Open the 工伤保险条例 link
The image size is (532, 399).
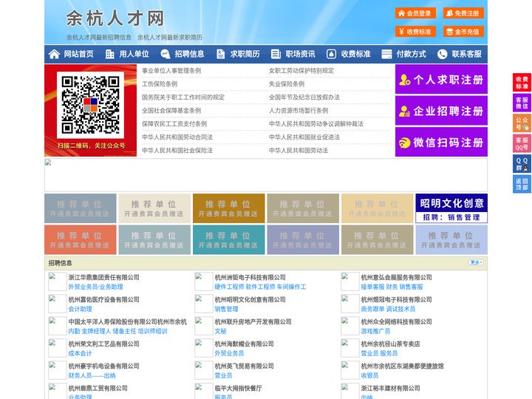tap(160, 83)
